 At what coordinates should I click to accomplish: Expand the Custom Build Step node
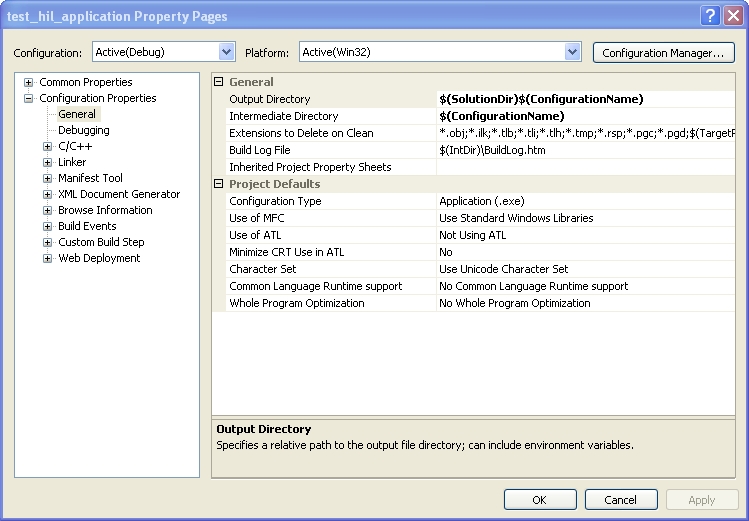coord(47,242)
